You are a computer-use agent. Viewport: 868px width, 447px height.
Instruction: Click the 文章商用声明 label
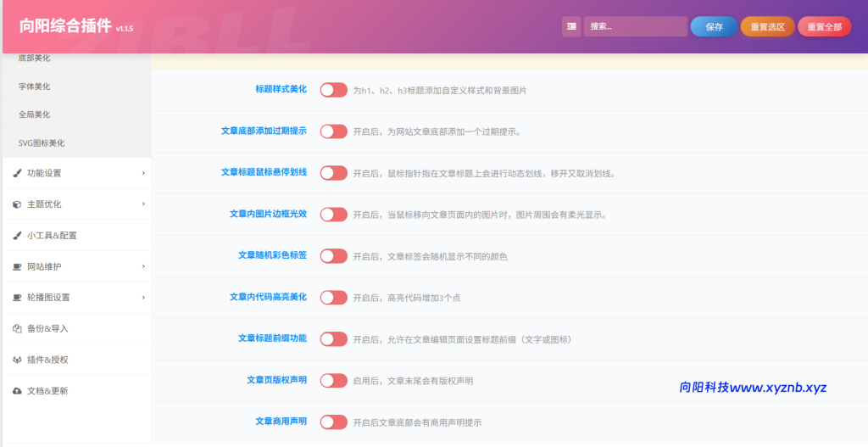click(x=281, y=421)
